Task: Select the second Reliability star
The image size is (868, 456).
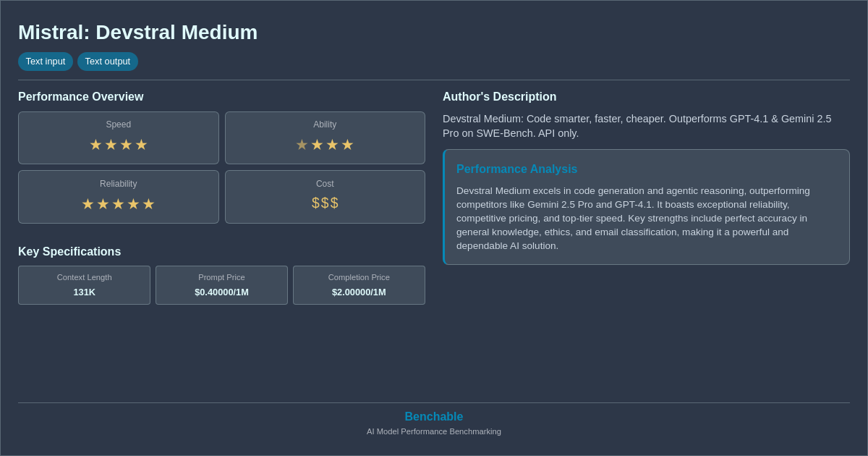Action: point(103,203)
